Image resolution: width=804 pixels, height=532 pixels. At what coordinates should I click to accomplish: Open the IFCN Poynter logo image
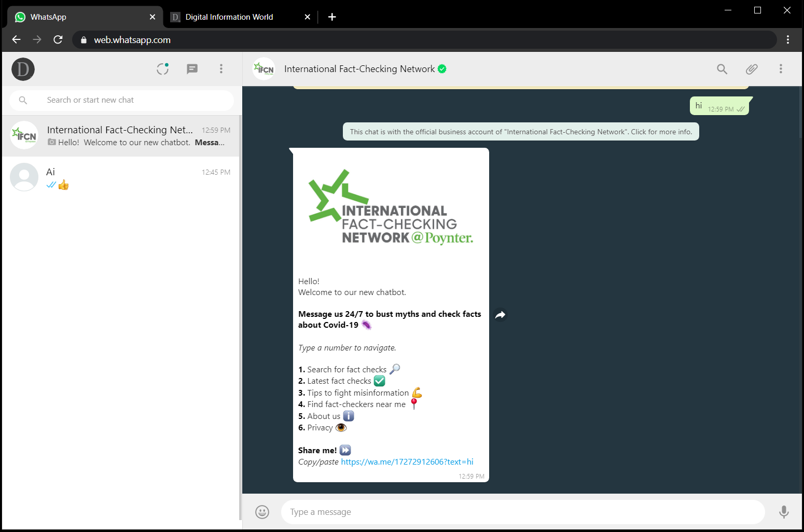pyautogui.click(x=391, y=208)
